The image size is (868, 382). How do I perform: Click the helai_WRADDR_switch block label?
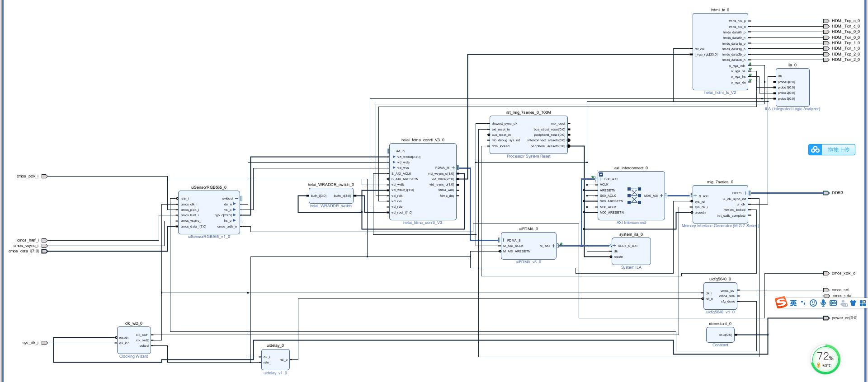pos(331,206)
